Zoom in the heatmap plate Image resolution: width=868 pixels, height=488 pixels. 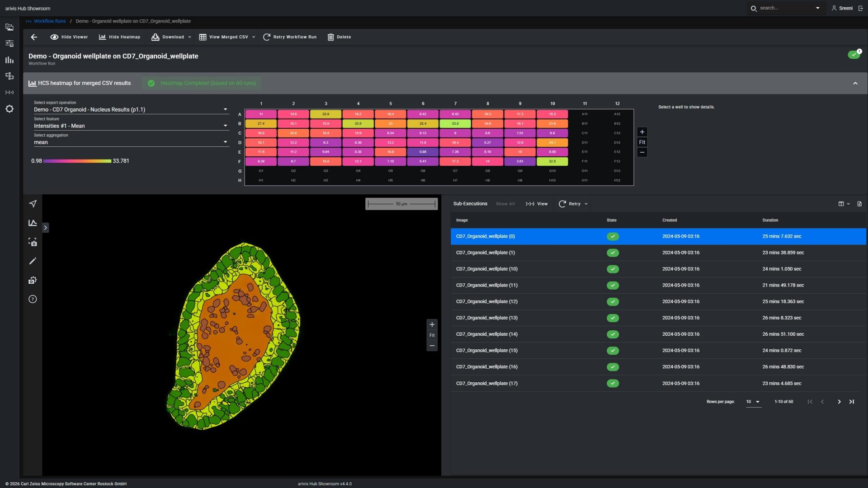642,132
